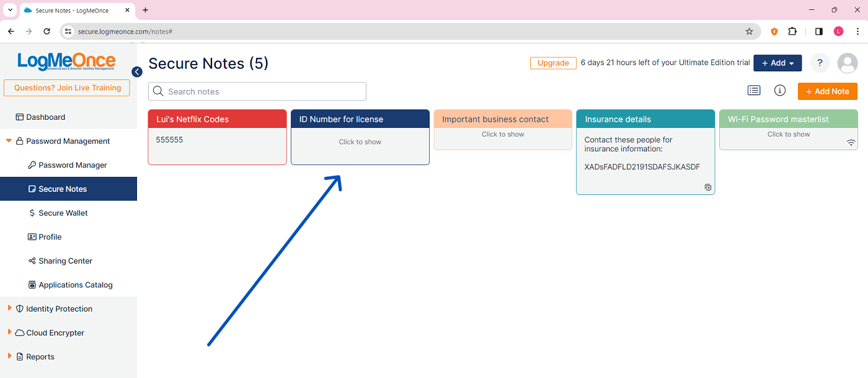The image size is (868, 378).
Task: Bookmark this page with star icon
Action: (749, 31)
